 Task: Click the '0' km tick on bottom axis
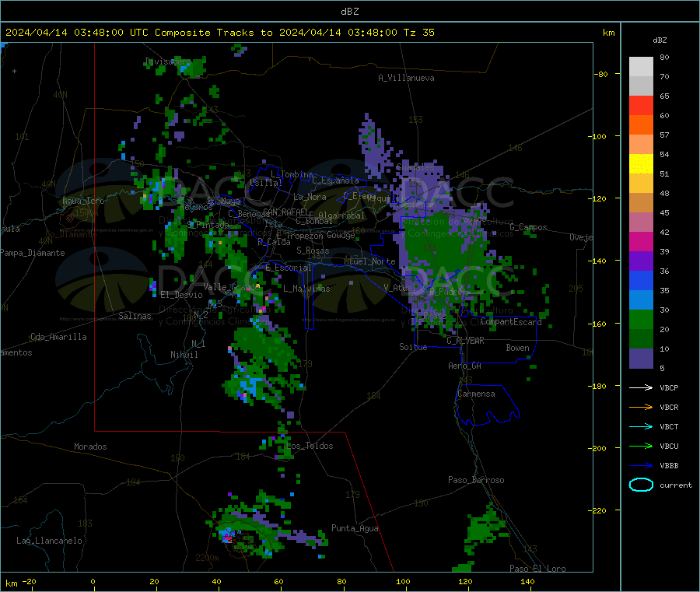(x=93, y=582)
